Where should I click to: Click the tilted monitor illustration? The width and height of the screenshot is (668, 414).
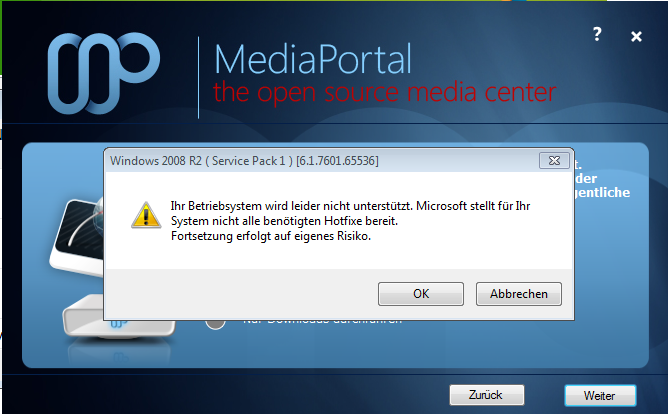pos(78,237)
